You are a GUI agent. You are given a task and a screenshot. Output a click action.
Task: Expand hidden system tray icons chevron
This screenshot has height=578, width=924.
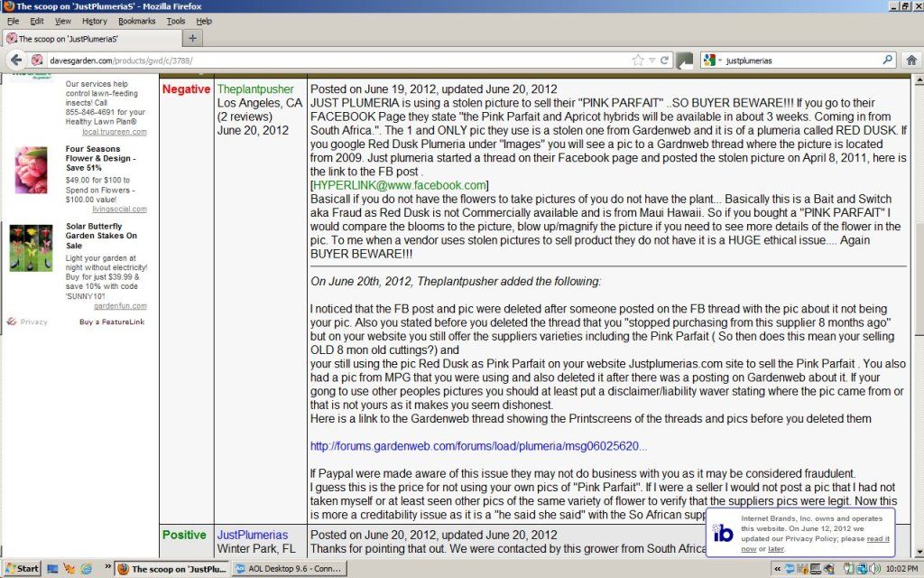(x=778, y=569)
